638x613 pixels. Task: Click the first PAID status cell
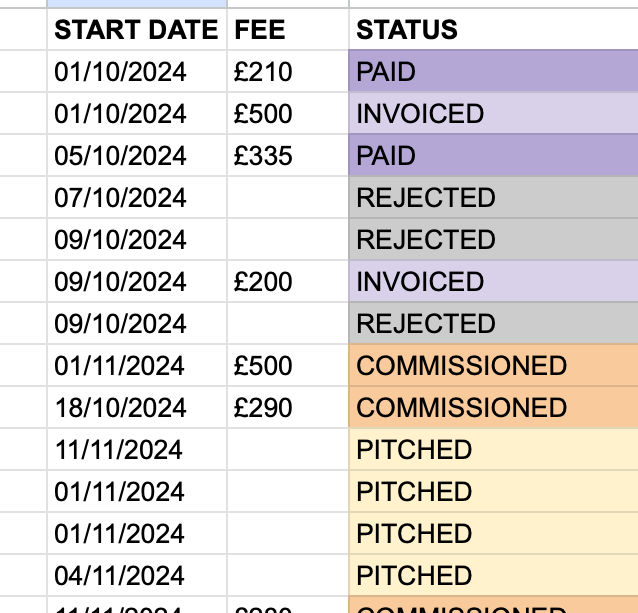point(494,71)
